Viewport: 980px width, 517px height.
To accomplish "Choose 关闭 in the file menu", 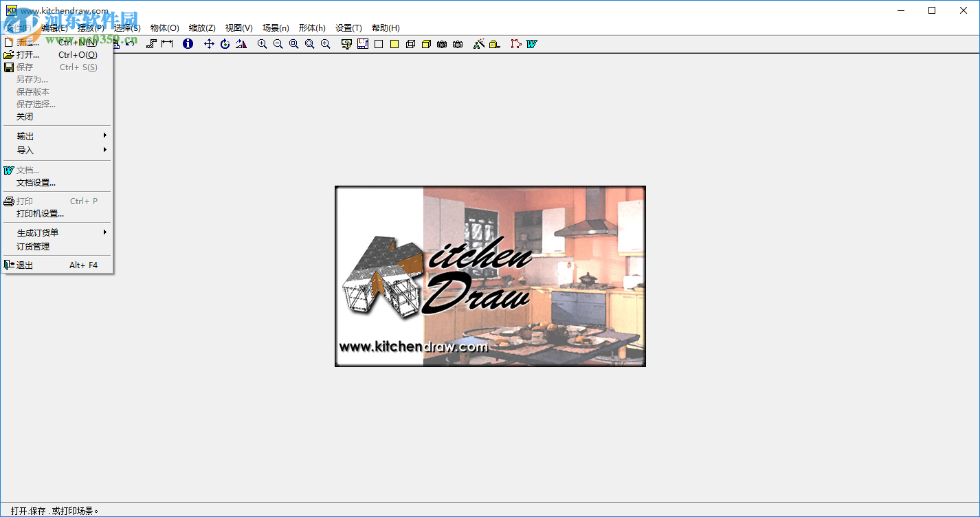I will click(58, 117).
